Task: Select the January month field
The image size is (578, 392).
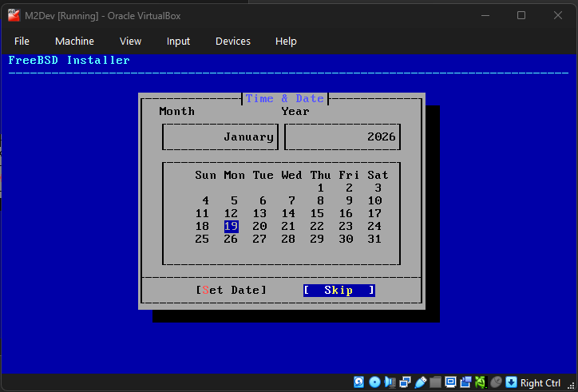Action: click(219, 137)
